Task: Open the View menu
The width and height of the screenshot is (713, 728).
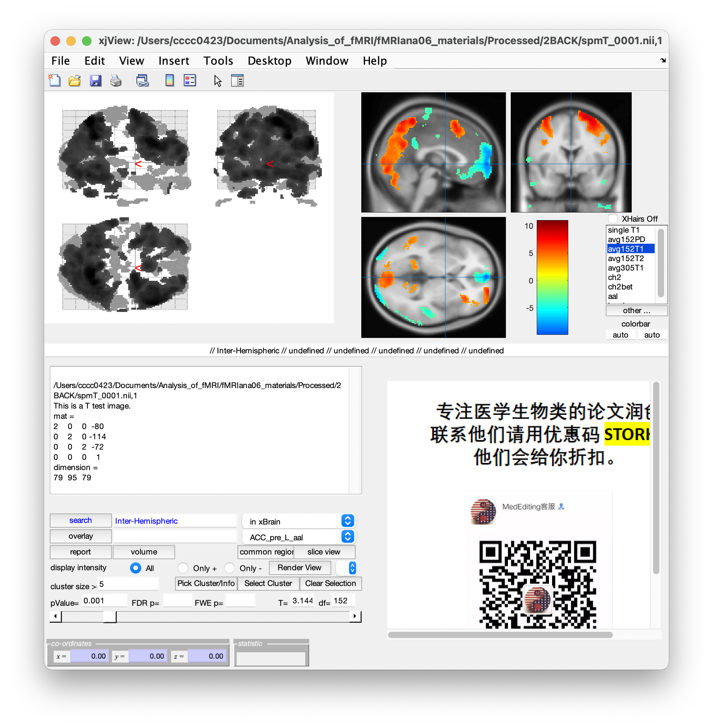Action: 132,61
